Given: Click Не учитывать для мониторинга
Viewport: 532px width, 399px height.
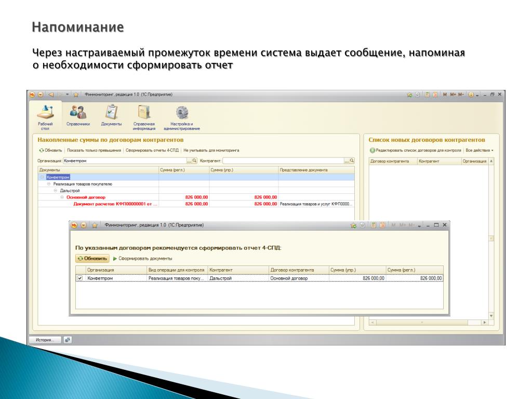Looking at the screenshot, I should pyautogui.click(x=211, y=150).
